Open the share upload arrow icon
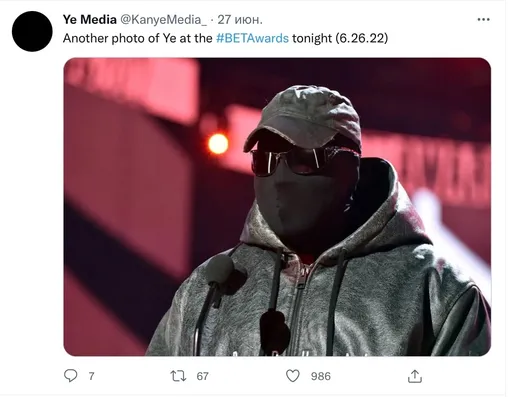The width and height of the screenshot is (510, 397). pos(415,376)
